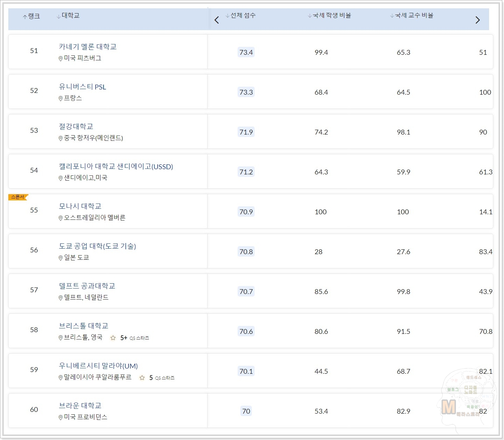Viewport: 504px width, 440px height.
Task: Open 도쿄 공업 대학(도쿄 기술) link
Action: click(97, 246)
